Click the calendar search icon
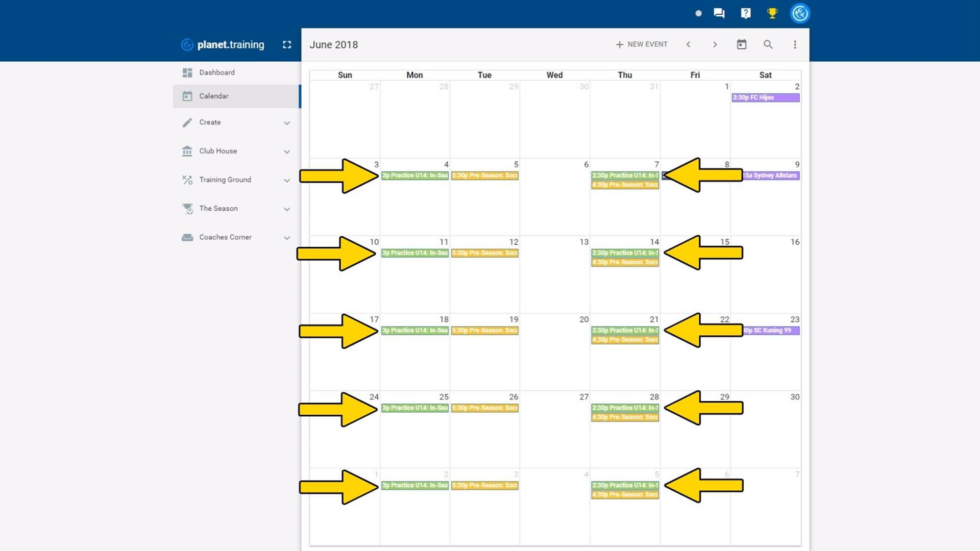The width and height of the screenshot is (980, 551). (768, 44)
